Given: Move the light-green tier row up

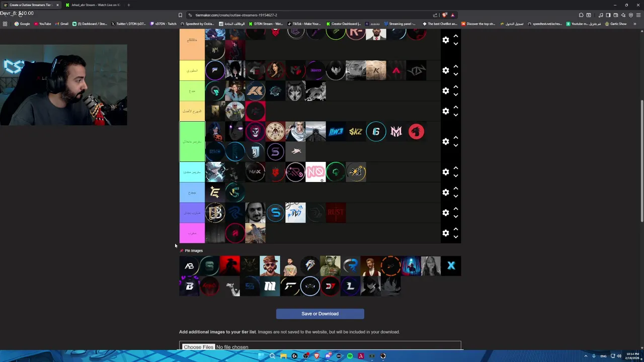Looking at the screenshot, I should coord(456,87).
